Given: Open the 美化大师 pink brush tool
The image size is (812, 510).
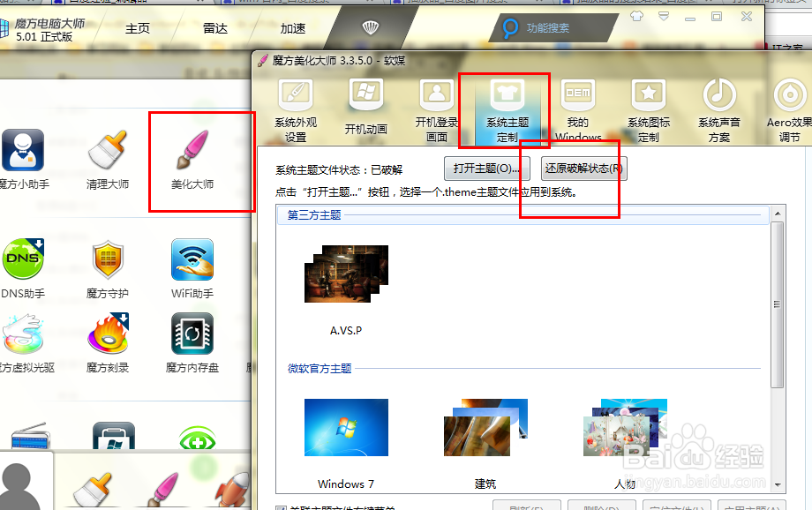Looking at the screenshot, I should tap(192, 150).
